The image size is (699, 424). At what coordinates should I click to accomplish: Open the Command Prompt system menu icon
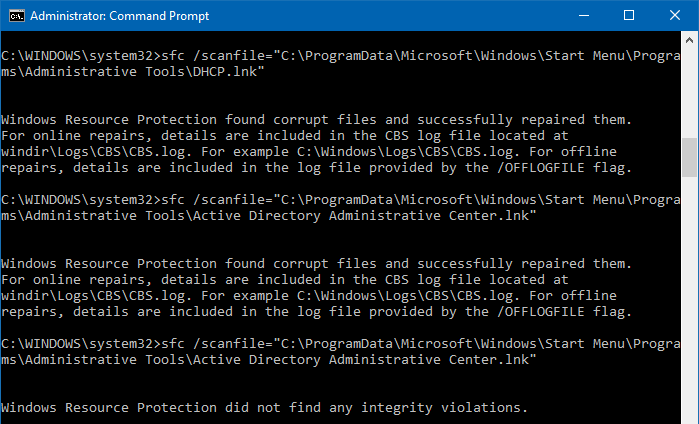(x=17, y=16)
